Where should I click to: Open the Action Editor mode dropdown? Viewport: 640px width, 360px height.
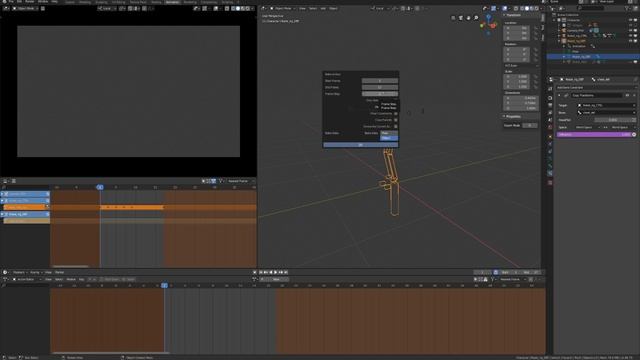pyautogui.click(x=26, y=279)
